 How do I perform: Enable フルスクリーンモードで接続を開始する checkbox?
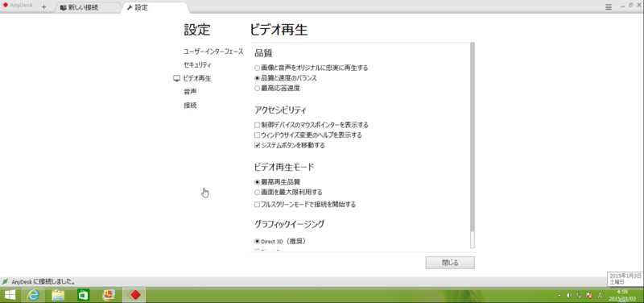pos(257,205)
